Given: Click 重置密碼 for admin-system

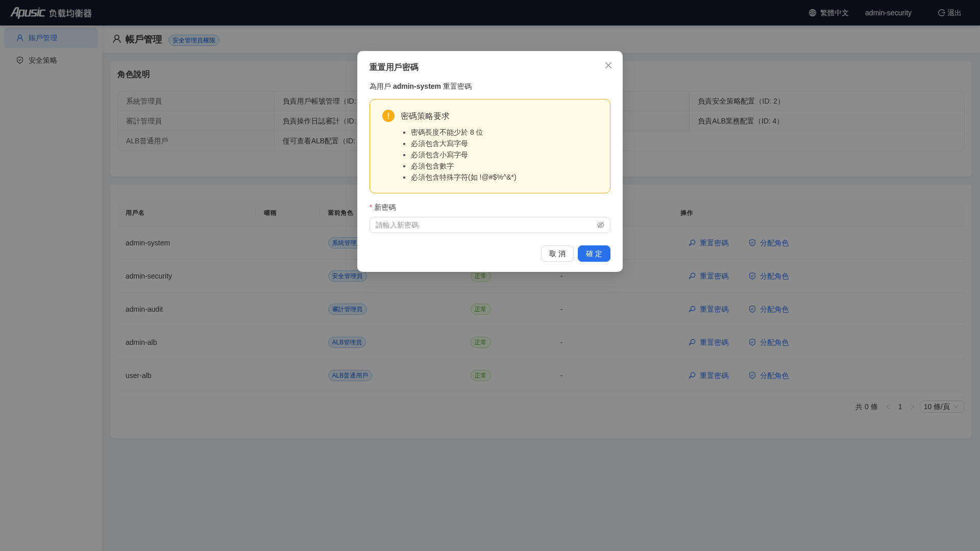Looking at the screenshot, I should [708, 243].
